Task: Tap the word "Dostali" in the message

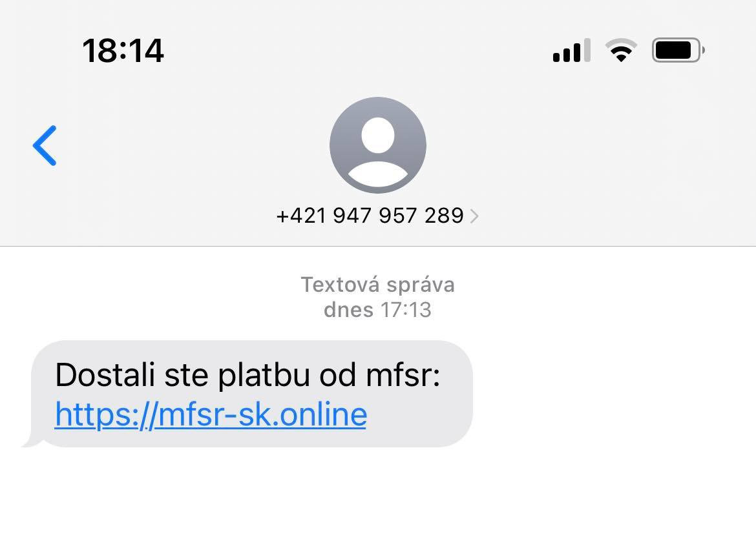Action: click(x=105, y=375)
